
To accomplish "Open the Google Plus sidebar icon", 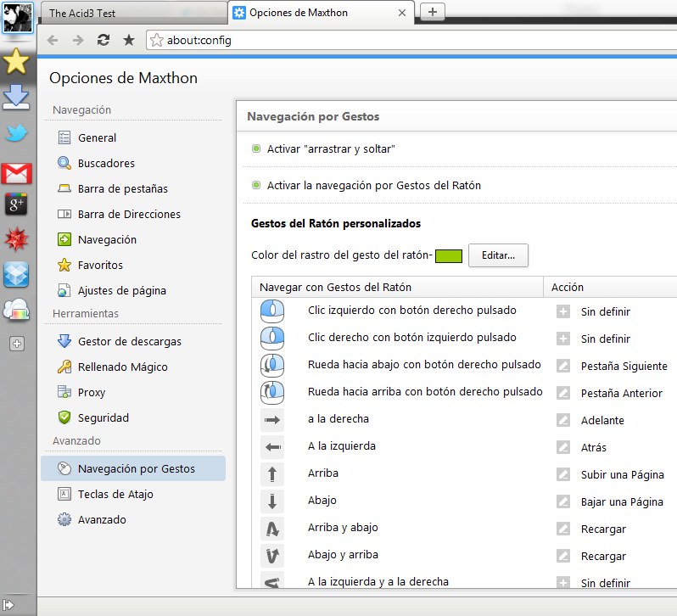I will point(17,204).
